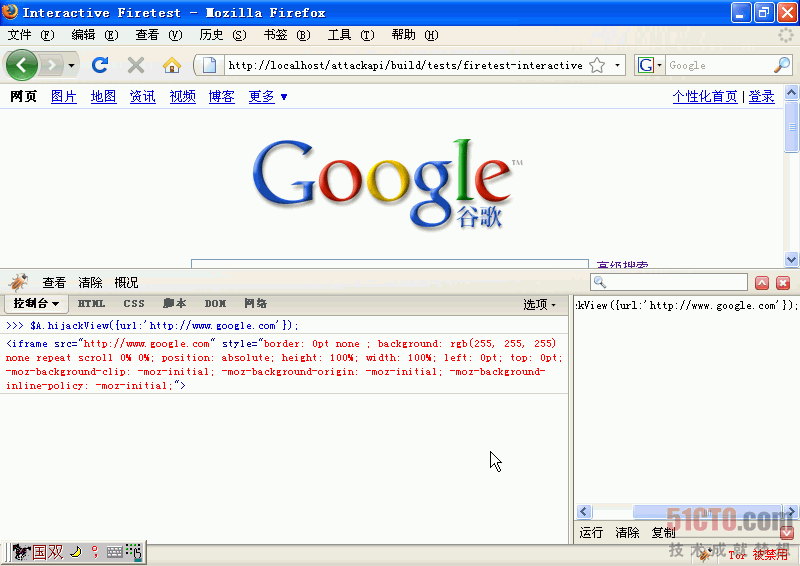Open the 视频 link on Google

point(183,96)
